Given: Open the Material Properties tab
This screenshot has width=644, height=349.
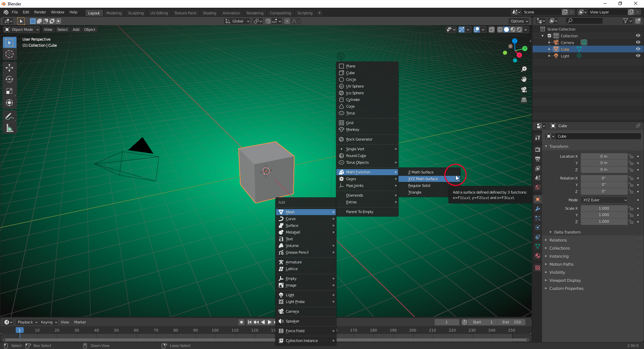Looking at the screenshot, I should (x=537, y=256).
